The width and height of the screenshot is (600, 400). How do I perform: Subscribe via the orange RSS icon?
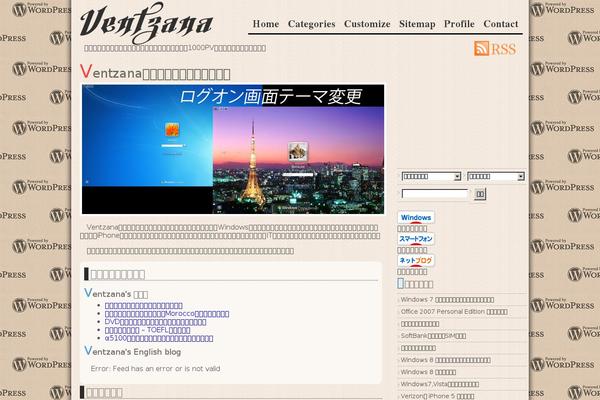495,49
